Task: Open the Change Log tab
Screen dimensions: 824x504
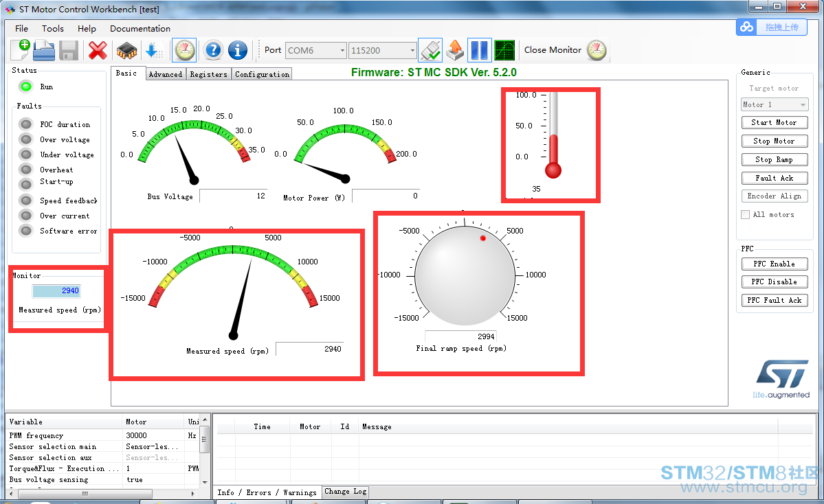Action: click(345, 492)
